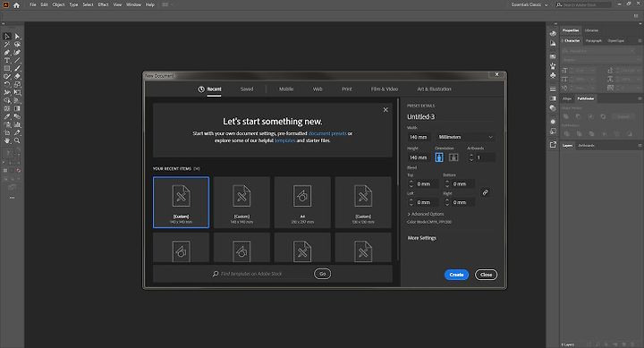Viewport: 644px width, 348px height.
Task: Open the templates link
Action: [x=284, y=140]
